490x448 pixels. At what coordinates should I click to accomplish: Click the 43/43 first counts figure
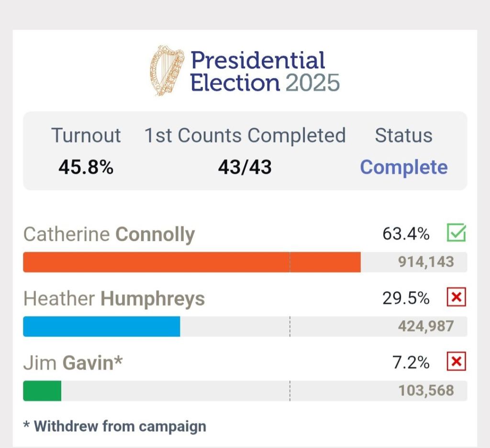pos(245,167)
